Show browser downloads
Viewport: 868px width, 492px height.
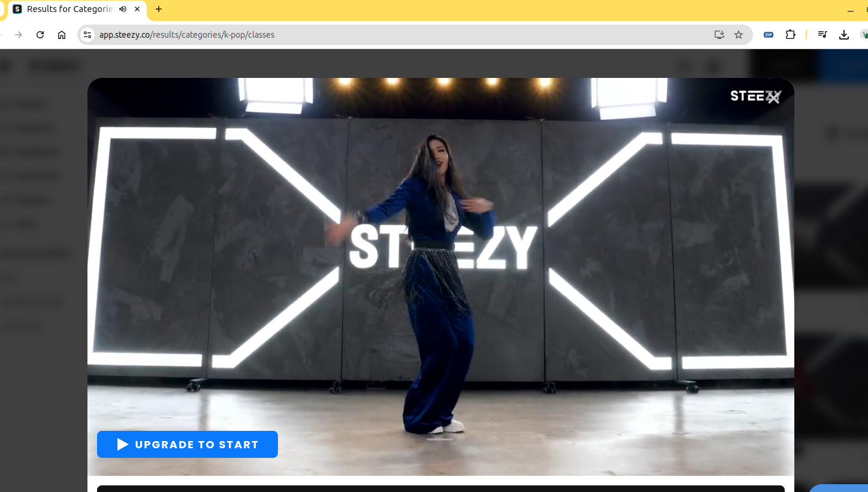coord(844,35)
